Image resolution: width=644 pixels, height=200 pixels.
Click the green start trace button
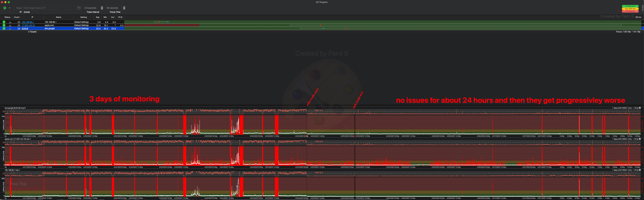(5, 8)
